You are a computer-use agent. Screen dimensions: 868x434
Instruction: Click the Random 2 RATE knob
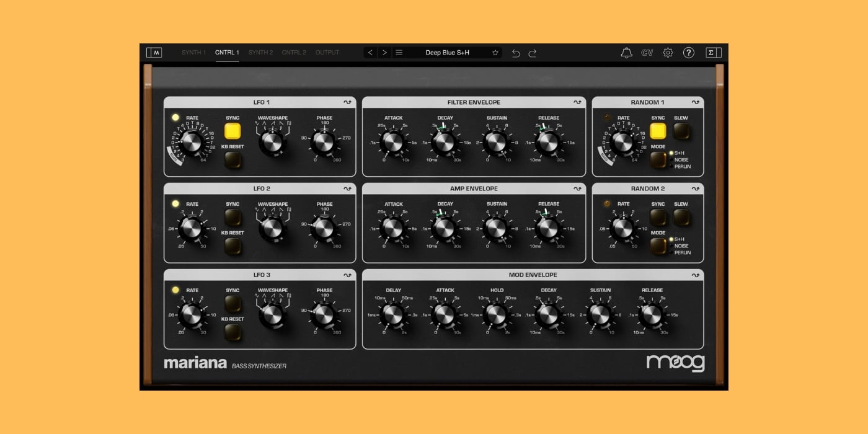622,229
